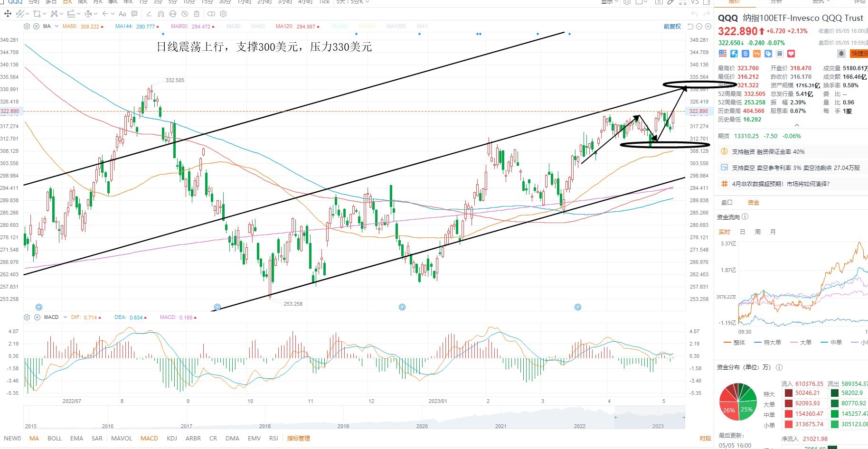This screenshot has width=868, height=449.
Task: Open the 4月非农数据超预期 news link
Action: [781, 184]
